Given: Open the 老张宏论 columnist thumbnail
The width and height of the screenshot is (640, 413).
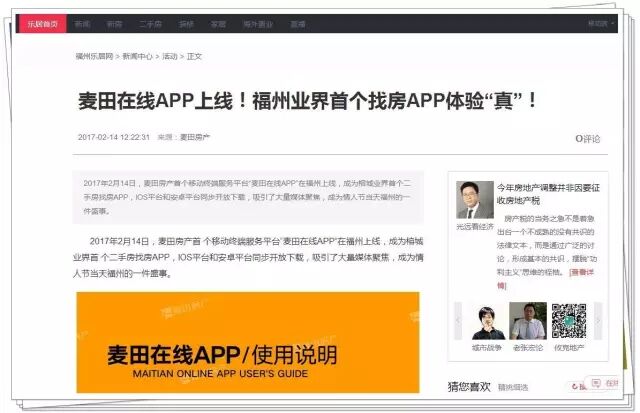Looking at the screenshot, I should [x=528, y=322].
